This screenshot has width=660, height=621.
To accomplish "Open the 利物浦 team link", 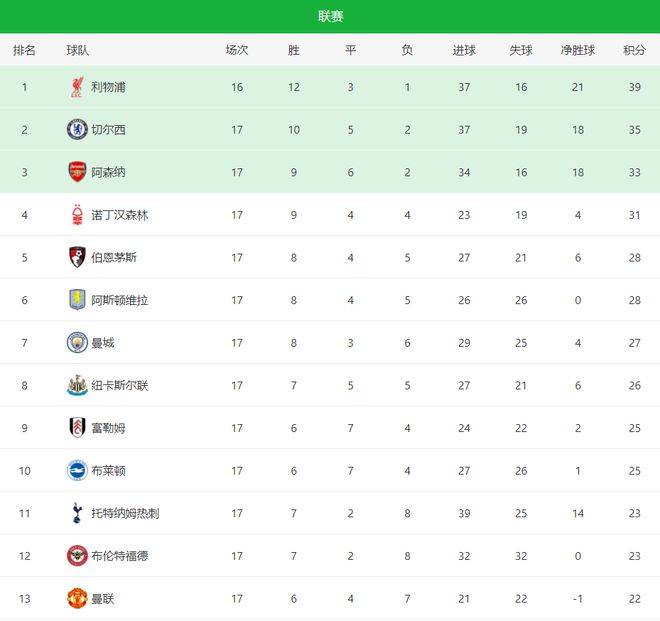I will click(x=109, y=87).
